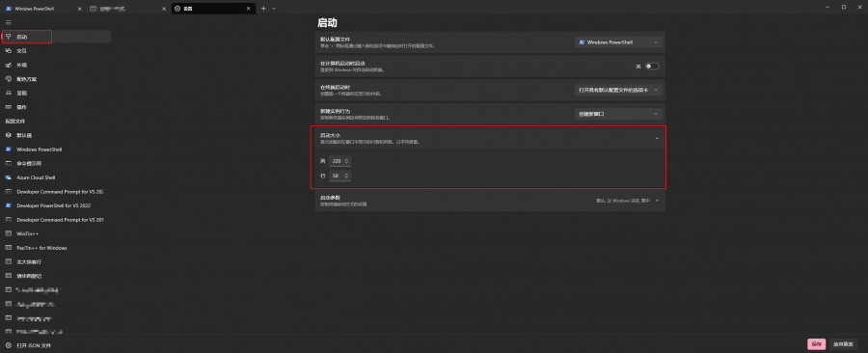Switch to Windows PowerShell tab
The width and height of the screenshot is (868, 353).
coord(42,9)
